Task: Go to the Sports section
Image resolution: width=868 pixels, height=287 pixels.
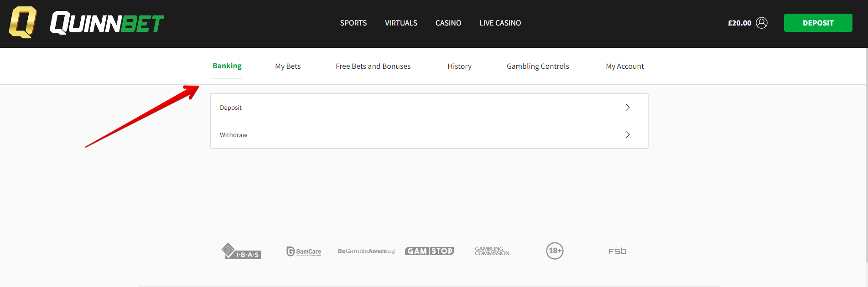Action: 353,23
